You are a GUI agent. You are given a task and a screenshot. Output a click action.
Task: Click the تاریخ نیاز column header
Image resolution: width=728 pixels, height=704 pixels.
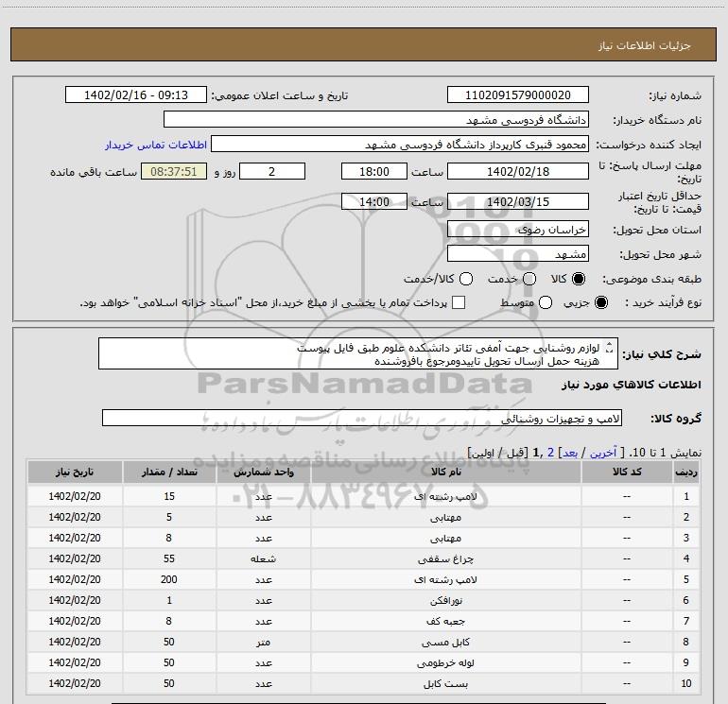tap(75, 472)
